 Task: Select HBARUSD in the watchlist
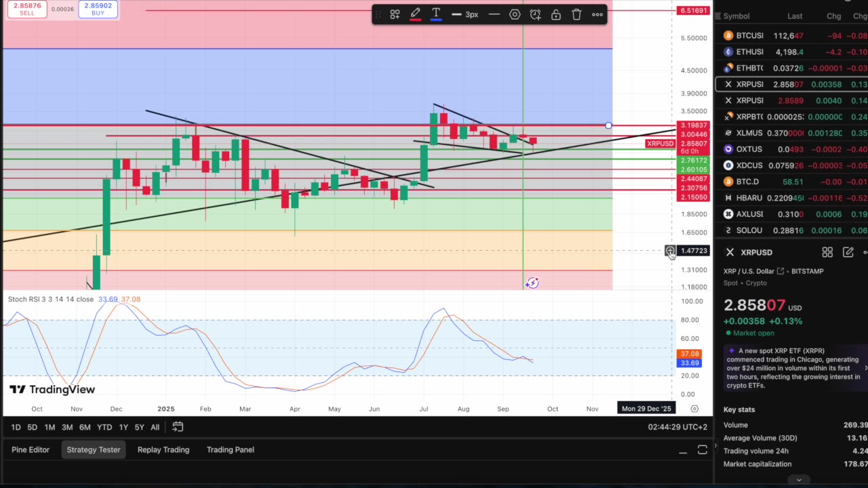click(791, 199)
